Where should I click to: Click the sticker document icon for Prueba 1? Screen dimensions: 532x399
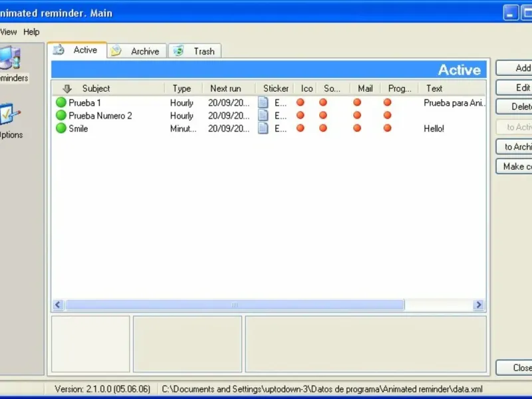(263, 102)
